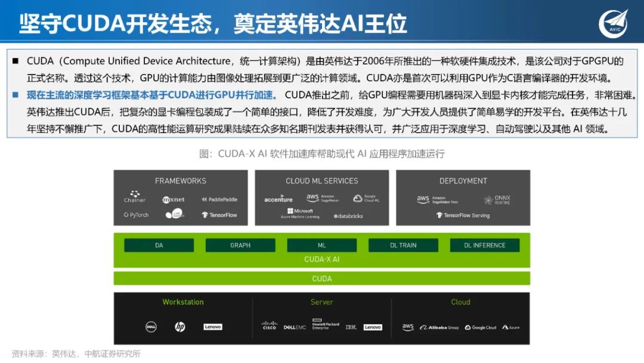Click the CUDA-X AI label
644x363 pixels.
coord(321,259)
